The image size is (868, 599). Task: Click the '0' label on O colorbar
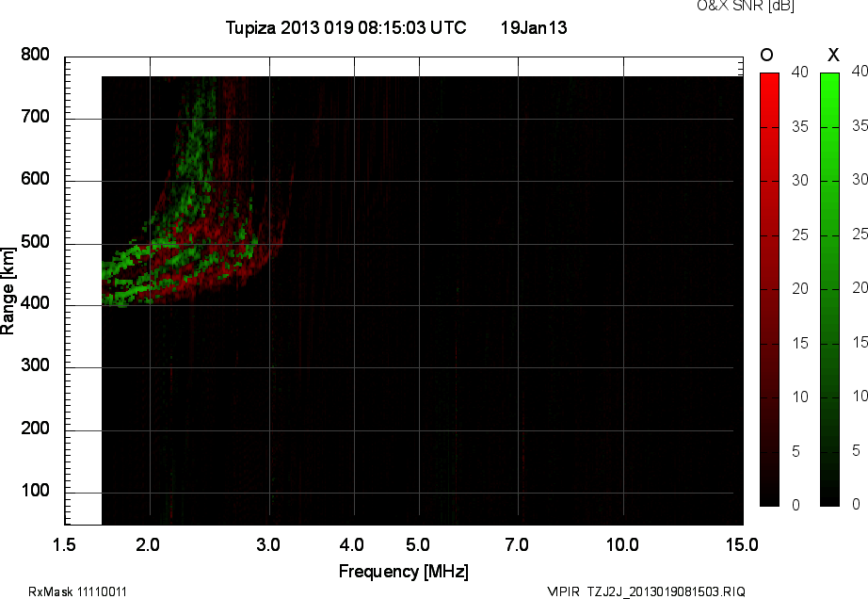click(x=796, y=505)
